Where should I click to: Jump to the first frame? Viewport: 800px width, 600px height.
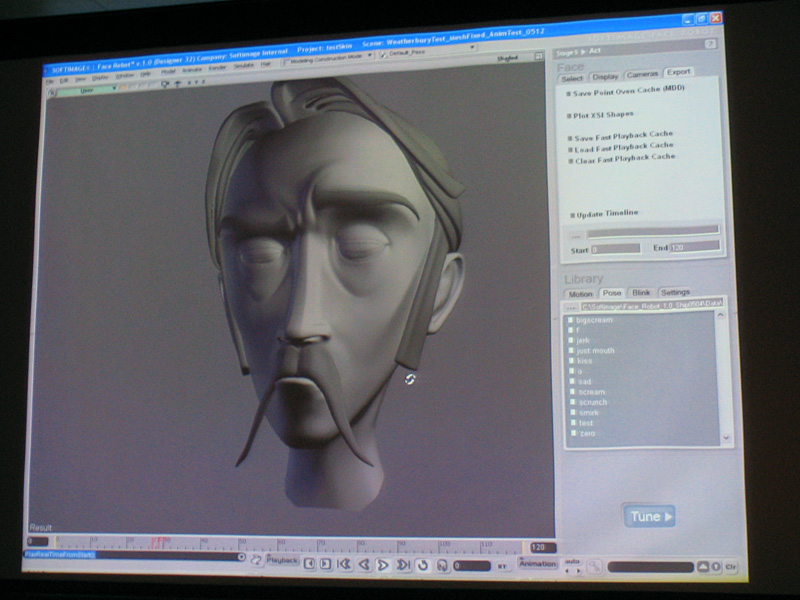[344, 565]
